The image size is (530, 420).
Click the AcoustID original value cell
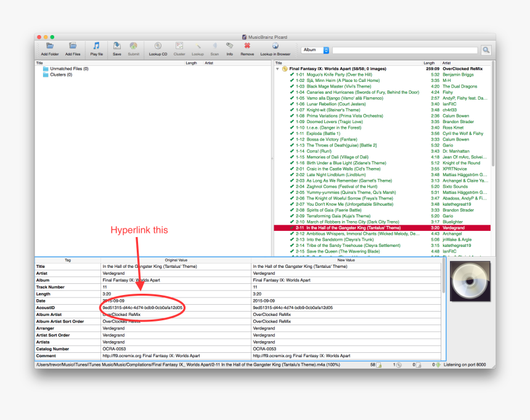point(176,308)
